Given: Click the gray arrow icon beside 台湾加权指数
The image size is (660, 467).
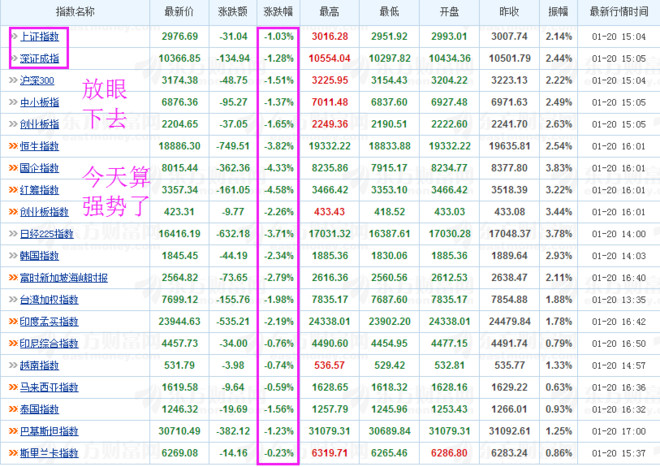Looking at the screenshot, I should 13,299.
